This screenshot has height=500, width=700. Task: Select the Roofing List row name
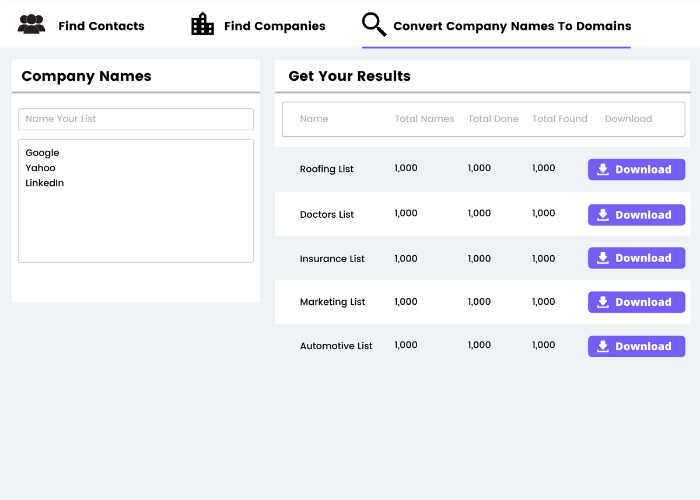click(x=327, y=170)
